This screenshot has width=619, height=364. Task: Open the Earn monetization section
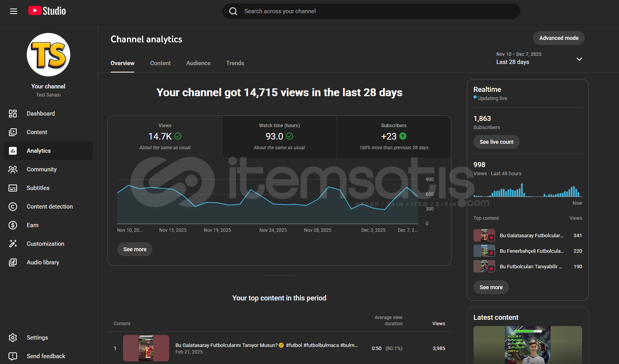[x=33, y=225]
